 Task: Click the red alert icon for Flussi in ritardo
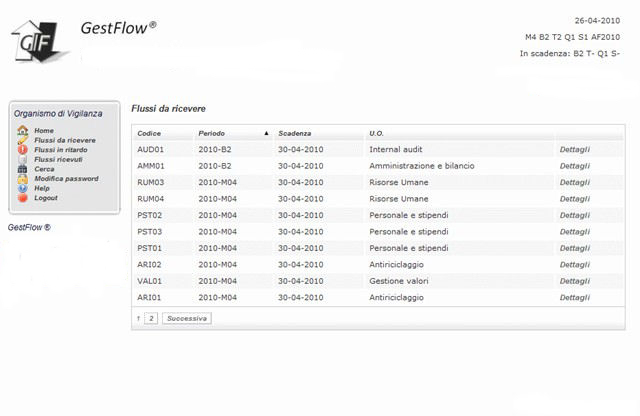coord(22,150)
